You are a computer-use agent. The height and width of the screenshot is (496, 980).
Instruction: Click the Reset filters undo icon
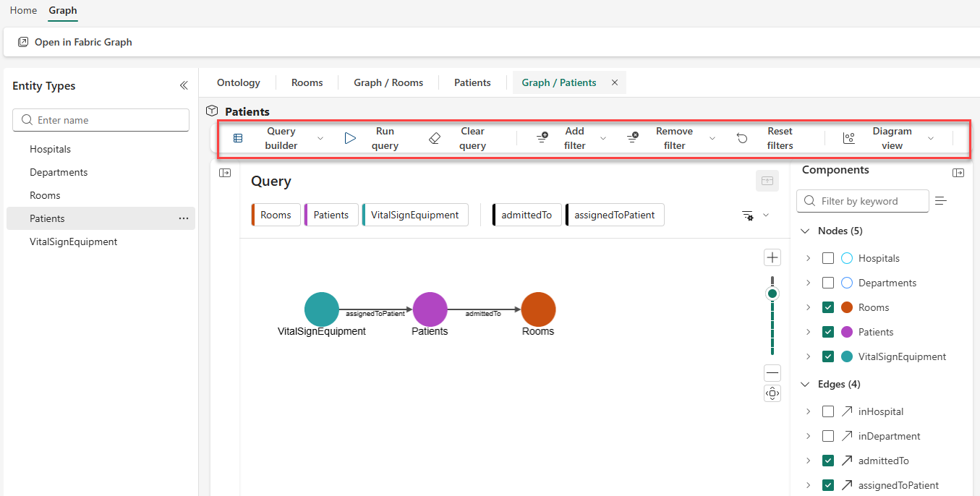pos(742,138)
